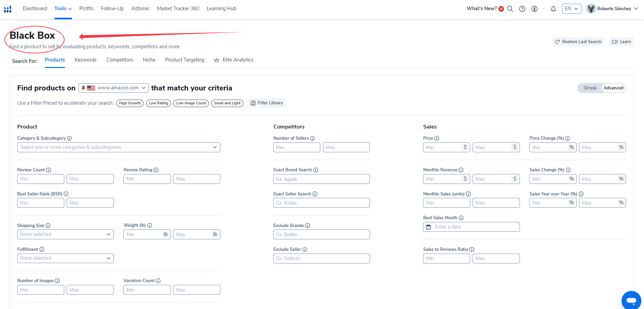This screenshot has width=644, height=309.
Task: Click Roberto Sánchez profile avatar
Action: [591, 8]
